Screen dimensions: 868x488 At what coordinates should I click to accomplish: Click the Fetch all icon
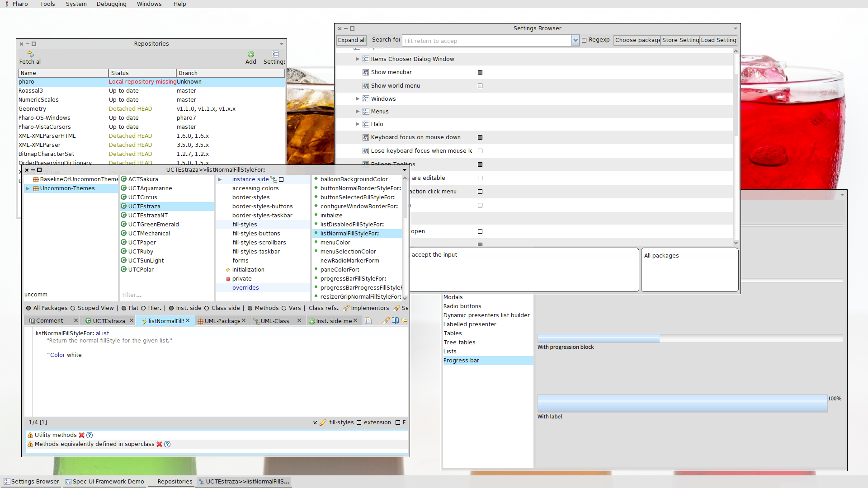point(30,54)
